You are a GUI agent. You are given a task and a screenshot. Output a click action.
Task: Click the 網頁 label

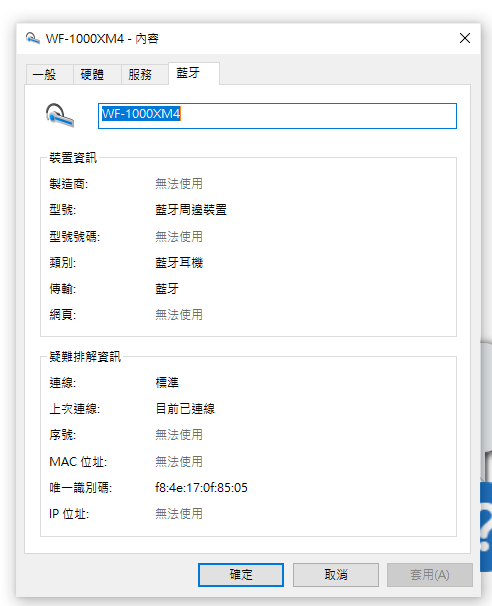coord(63,315)
